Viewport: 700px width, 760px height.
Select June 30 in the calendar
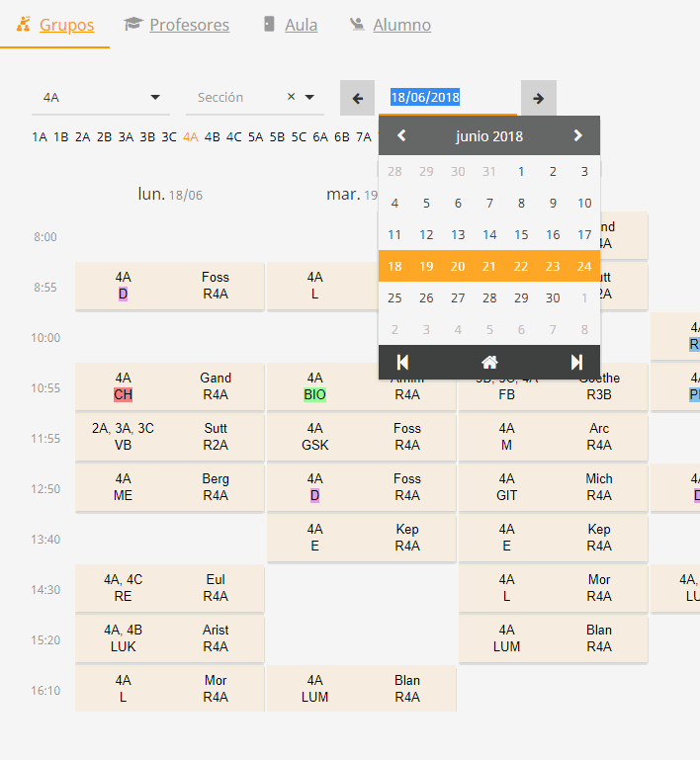point(553,298)
